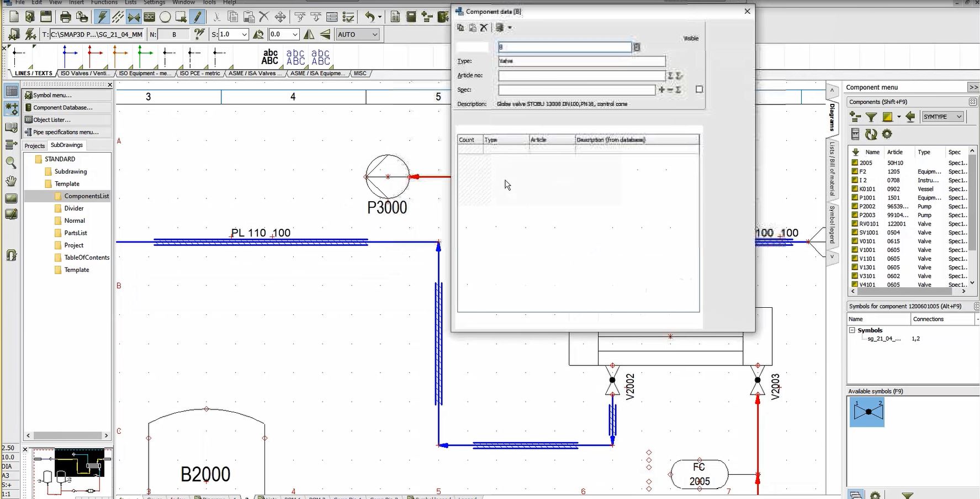Click delete (X) icon in Component data dialog
The height and width of the screenshot is (499, 980).
484,28
